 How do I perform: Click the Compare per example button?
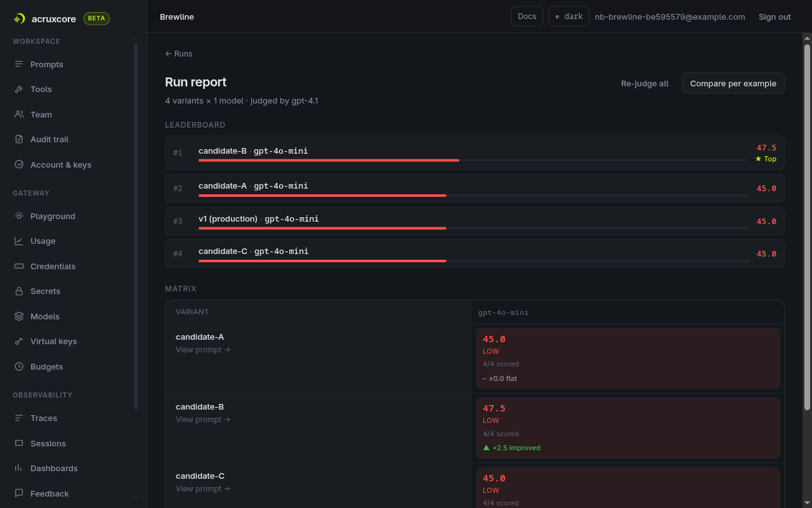tap(733, 83)
